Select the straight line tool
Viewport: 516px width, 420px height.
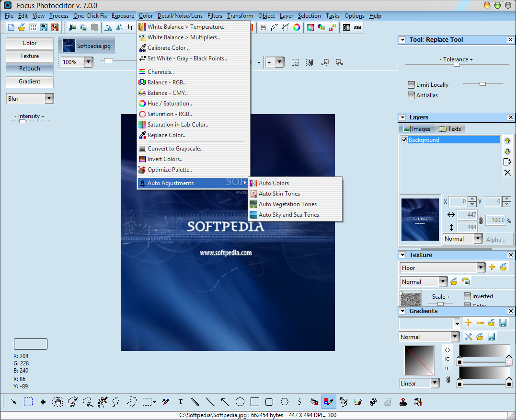(210, 402)
